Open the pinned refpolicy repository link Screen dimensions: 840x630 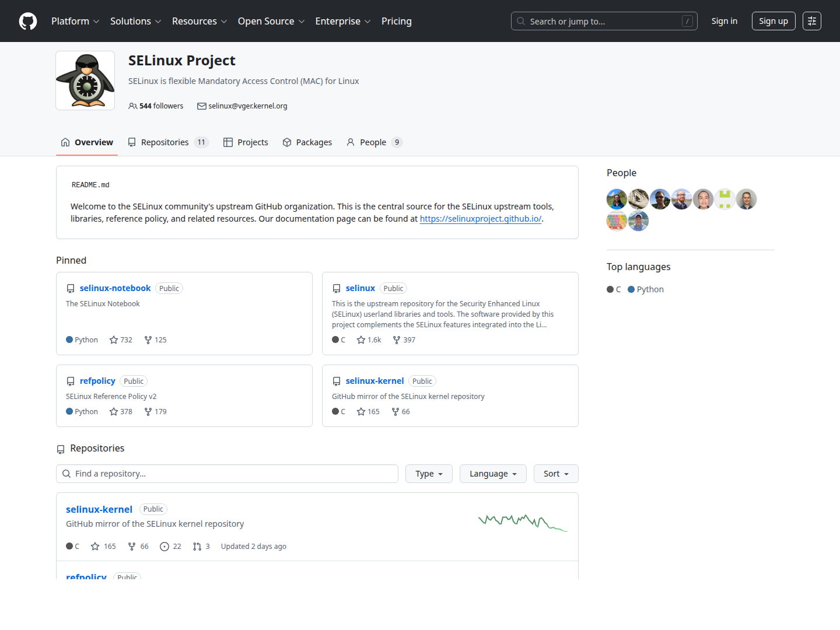(97, 381)
